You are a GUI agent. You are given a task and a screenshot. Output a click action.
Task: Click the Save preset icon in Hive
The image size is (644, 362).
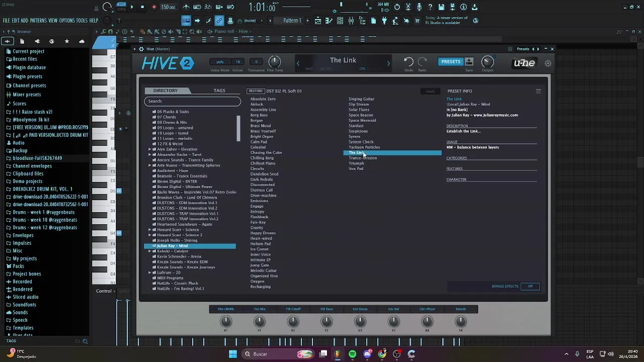point(469,62)
